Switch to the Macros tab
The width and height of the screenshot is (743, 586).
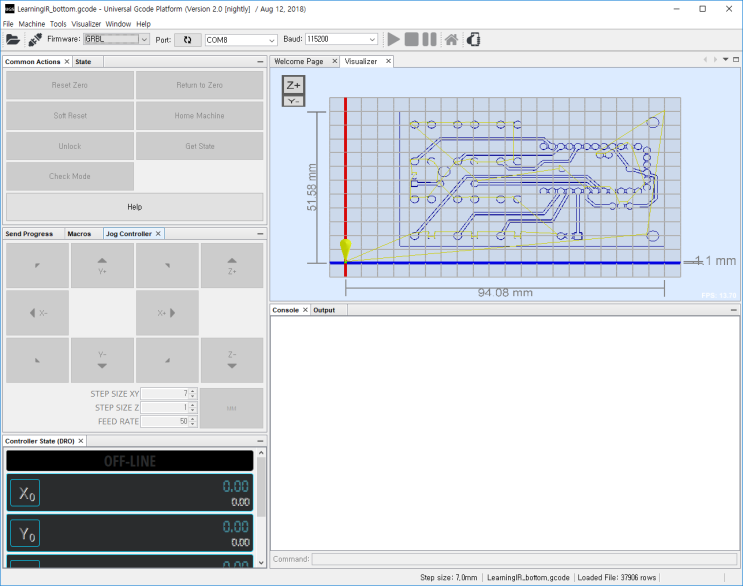[79, 234]
